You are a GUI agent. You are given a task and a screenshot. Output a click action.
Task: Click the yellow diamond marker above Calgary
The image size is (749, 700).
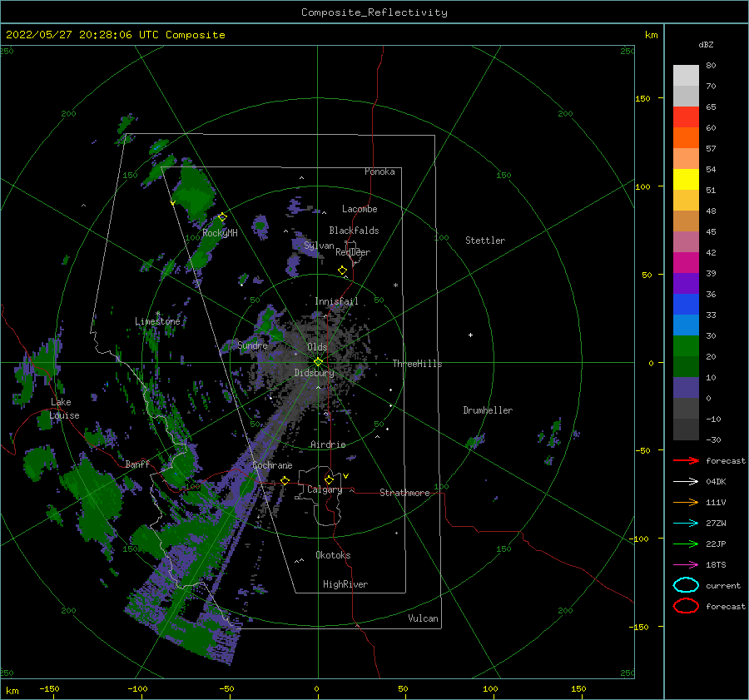tap(329, 479)
